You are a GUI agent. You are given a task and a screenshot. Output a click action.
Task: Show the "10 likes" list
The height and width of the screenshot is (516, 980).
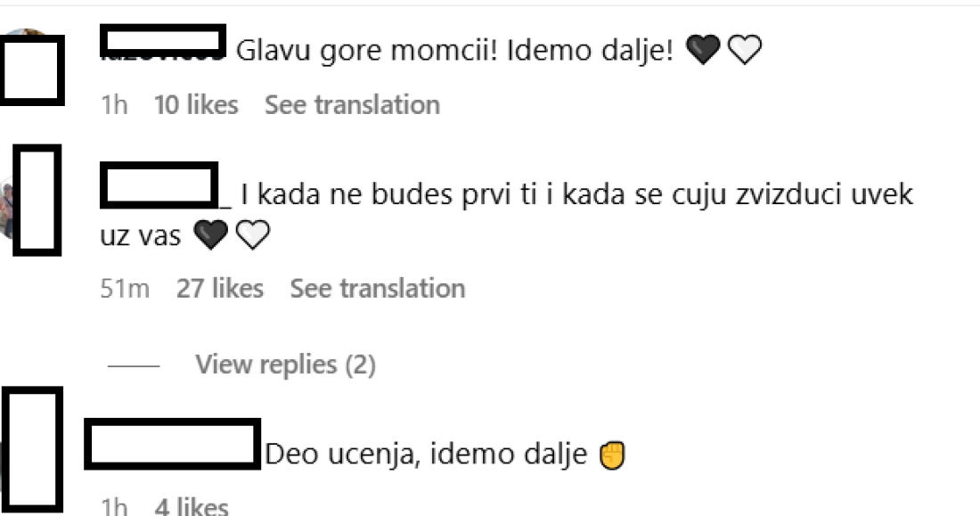point(196,105)
